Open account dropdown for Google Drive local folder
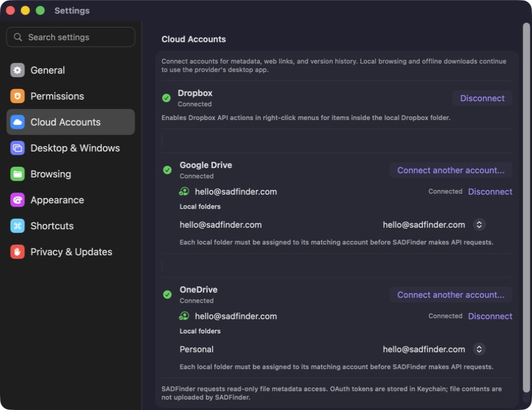Screen dimensions: 532x410 coord(479,224)
